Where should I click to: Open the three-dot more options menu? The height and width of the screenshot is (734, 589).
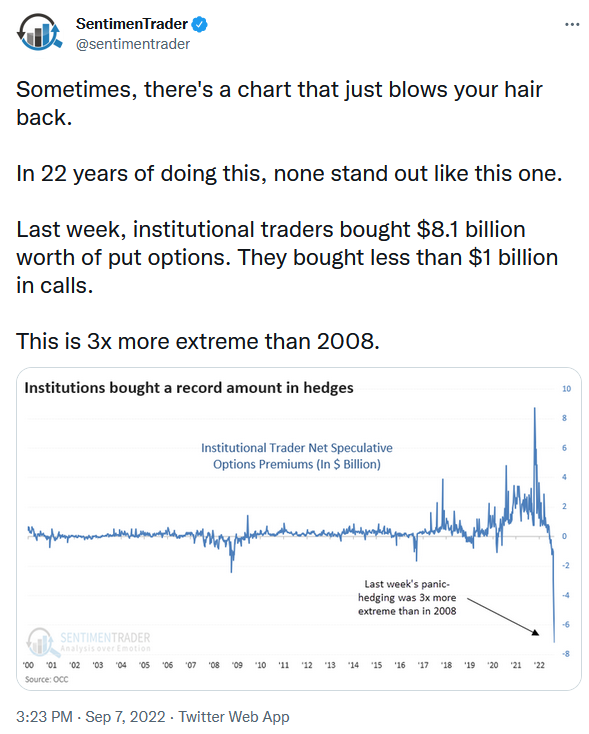pyautogui.click(x=572, y=24)
